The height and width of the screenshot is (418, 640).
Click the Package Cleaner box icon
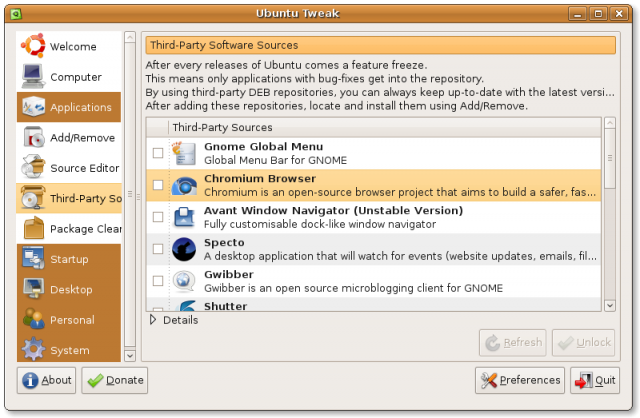[x=34, y=228]
